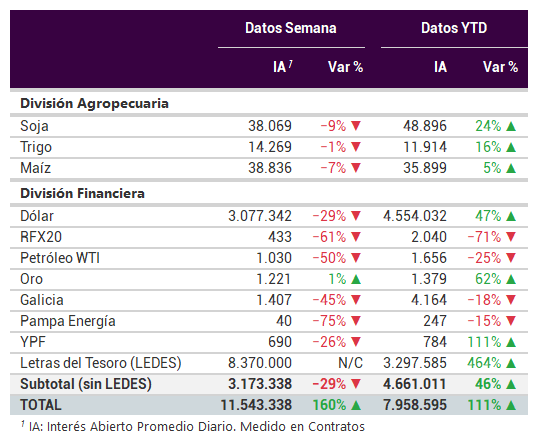Select the Dólar row label
538x446 pixels.
point(37,216)
